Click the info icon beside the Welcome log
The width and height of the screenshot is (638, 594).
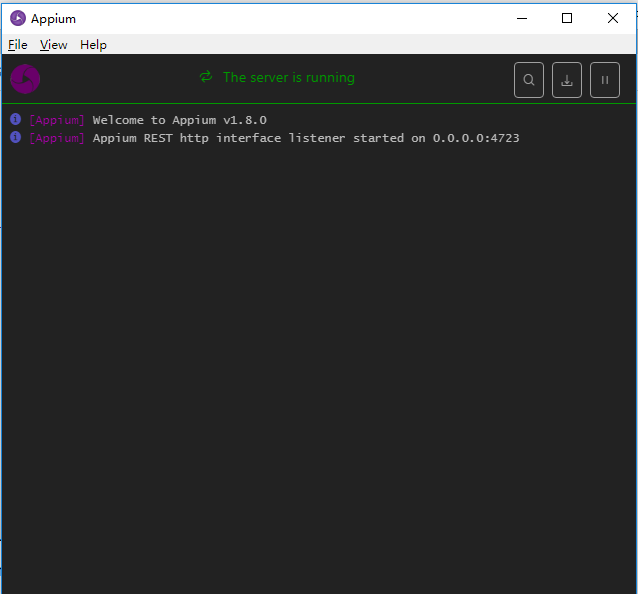click(15, 119)
